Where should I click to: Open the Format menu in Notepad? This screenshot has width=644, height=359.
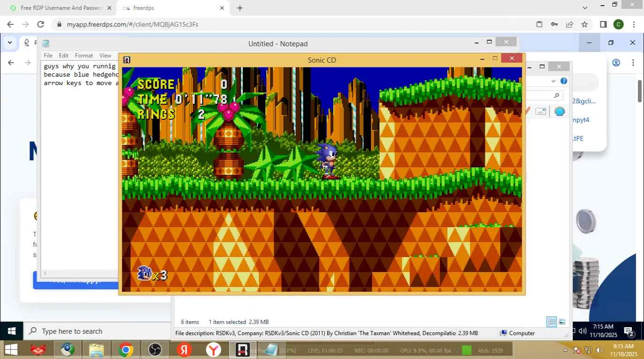coord(84,55)
